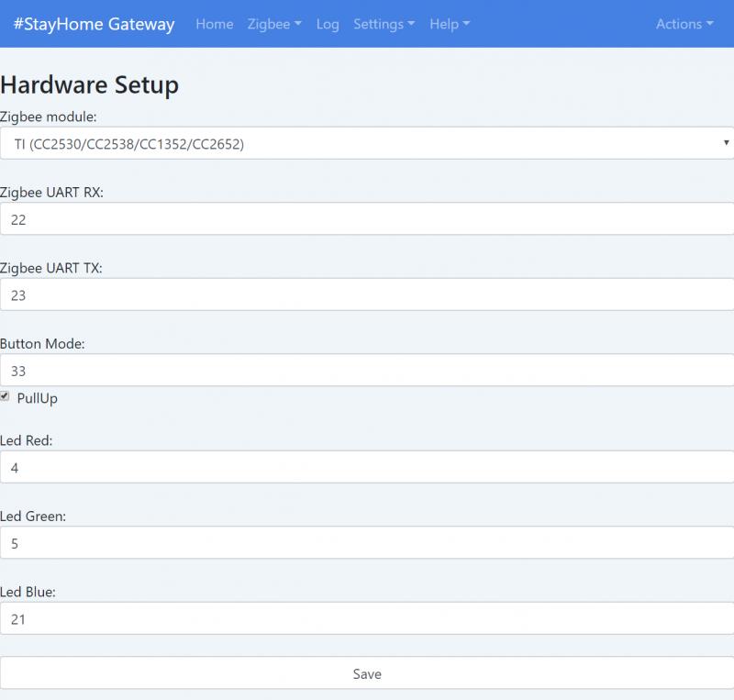
Task: Click the PullUp label text
Action: (x=38, y=398)
